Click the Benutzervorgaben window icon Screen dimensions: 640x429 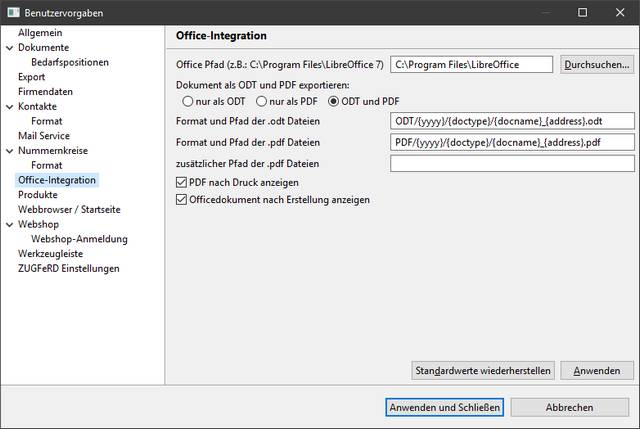(x=13, y=13)
